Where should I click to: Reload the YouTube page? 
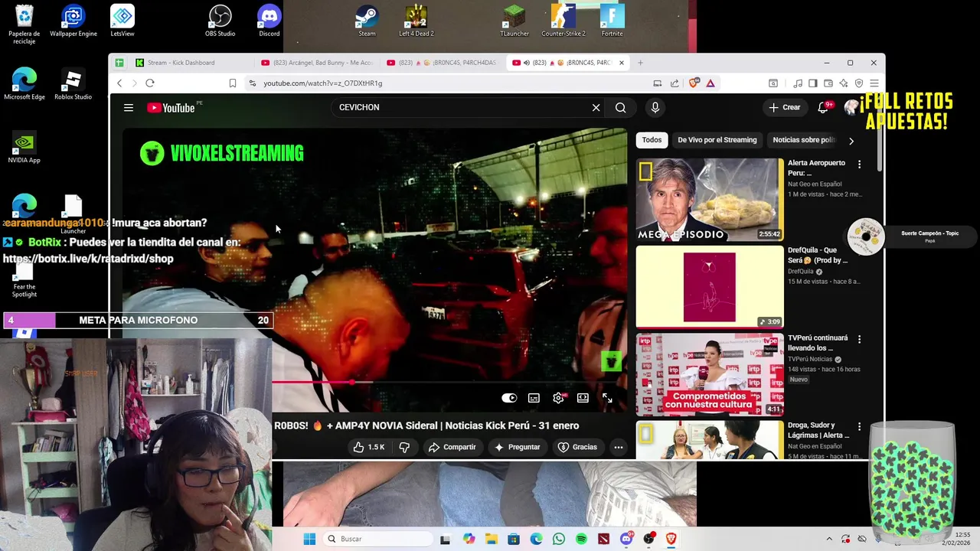(x=150, y=83)
